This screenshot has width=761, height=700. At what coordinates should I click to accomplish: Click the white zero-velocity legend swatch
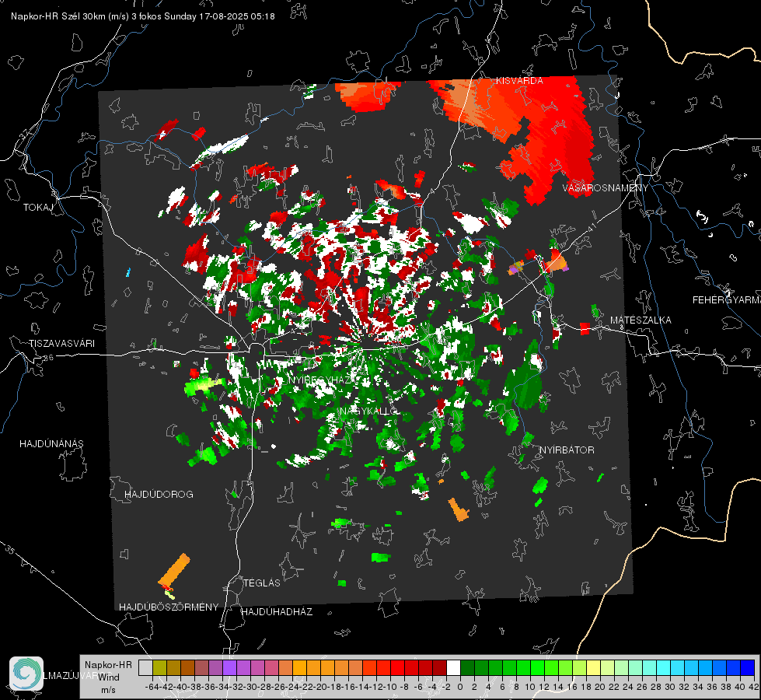pyautogui.click(x=453, y=667)
